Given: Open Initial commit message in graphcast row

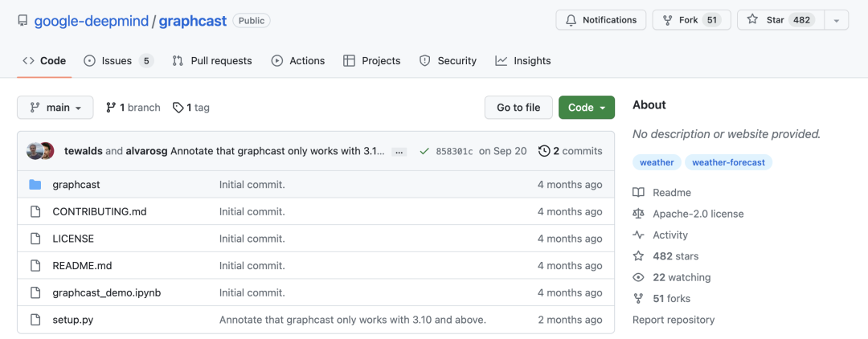Looking at the screenshot, I should click(x=252, y=185).
